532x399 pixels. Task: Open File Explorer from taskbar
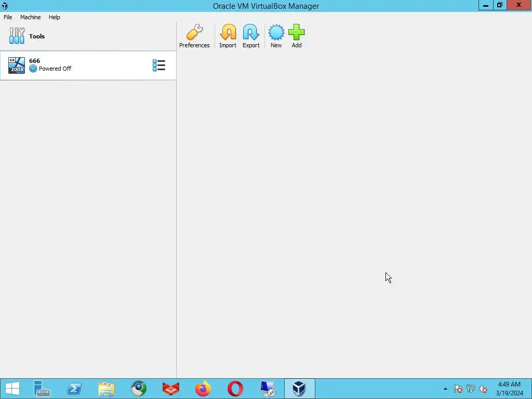point(107,389)
